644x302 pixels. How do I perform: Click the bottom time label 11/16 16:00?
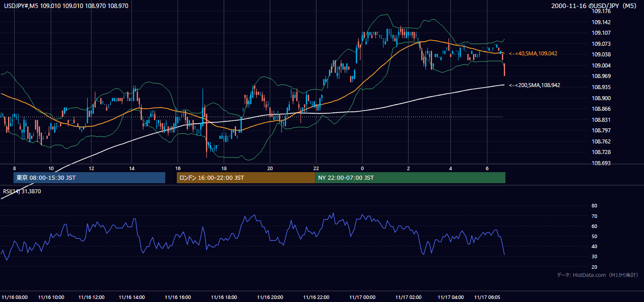pos(178,297)
